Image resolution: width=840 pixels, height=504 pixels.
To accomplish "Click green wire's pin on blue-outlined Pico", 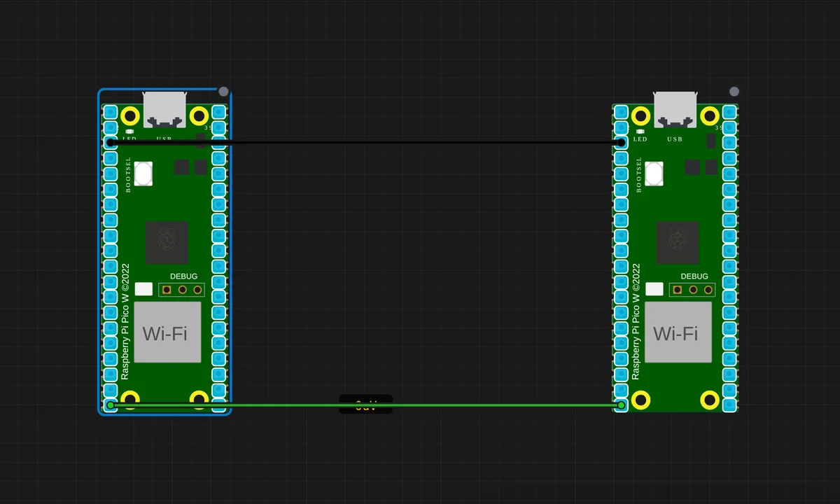I will (x=110, y=405).
